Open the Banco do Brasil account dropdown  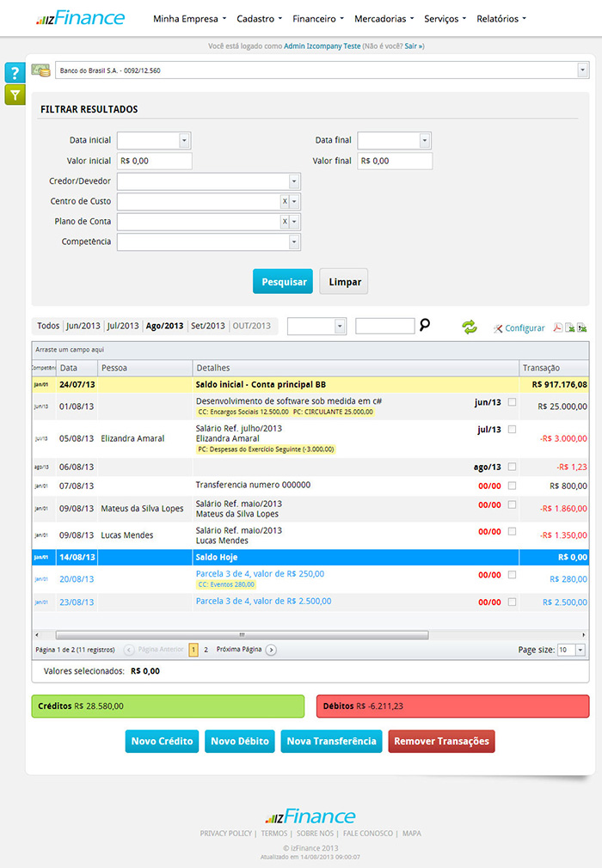(582, 70)
